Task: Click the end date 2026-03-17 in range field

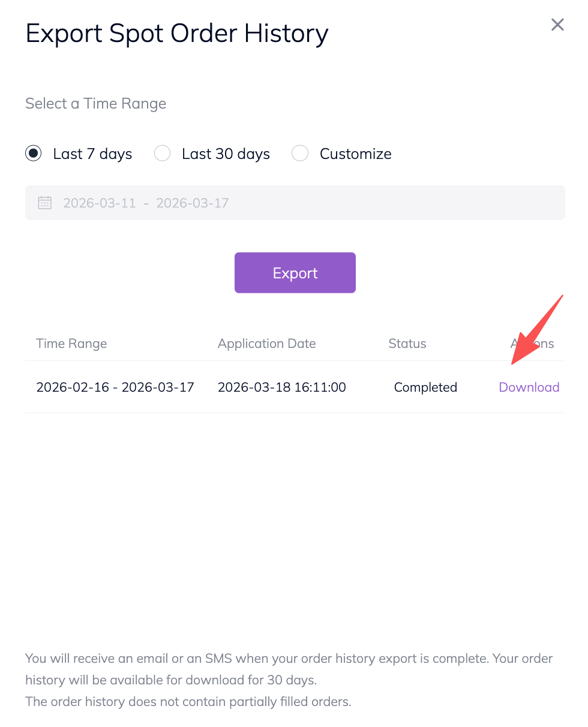Action: pyautogui.click(x=193, y=203)
